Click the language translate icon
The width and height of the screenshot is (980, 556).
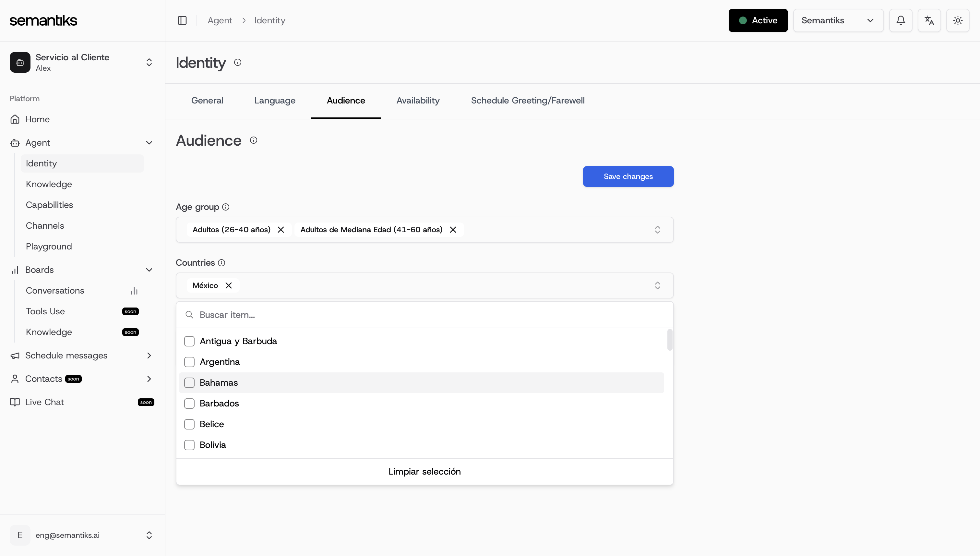pos(929,20)
